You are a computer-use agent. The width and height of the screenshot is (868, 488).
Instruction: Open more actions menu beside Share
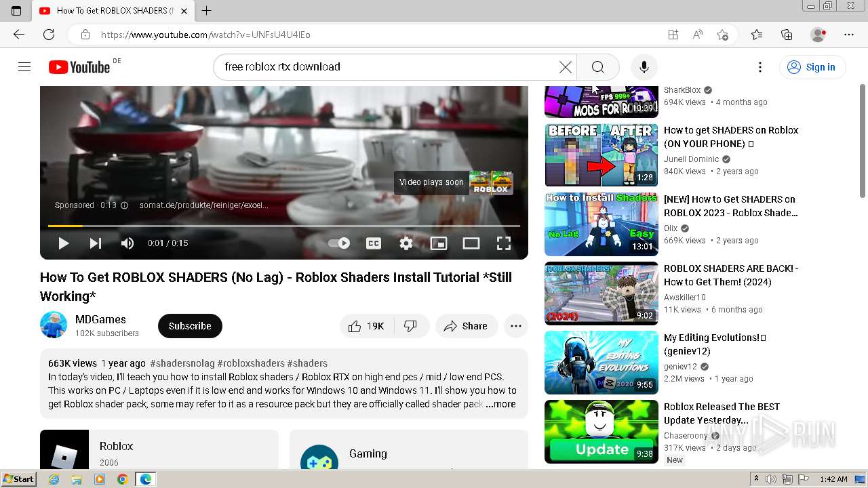(516, 326)
